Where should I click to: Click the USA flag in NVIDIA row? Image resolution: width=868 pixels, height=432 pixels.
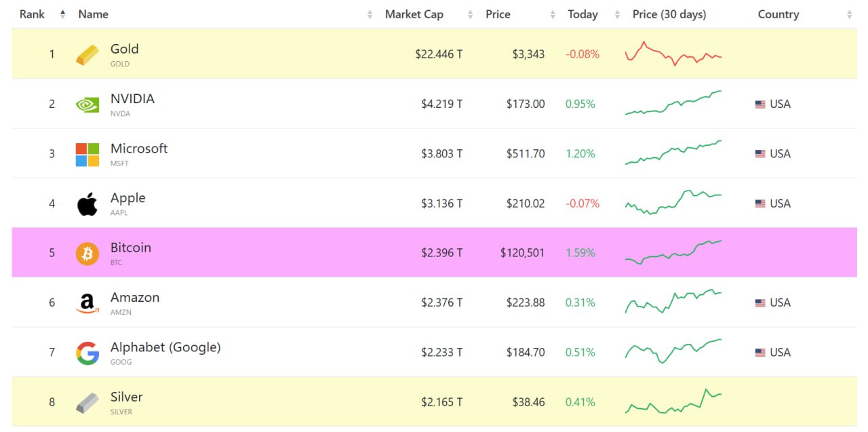pyautogui.click(x=760, y=104)
